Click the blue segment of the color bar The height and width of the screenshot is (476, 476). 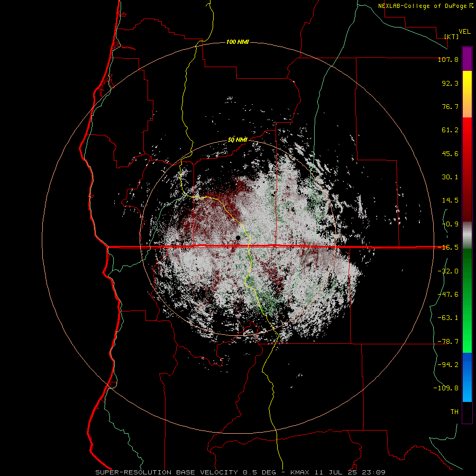click(x=467, y=377)
